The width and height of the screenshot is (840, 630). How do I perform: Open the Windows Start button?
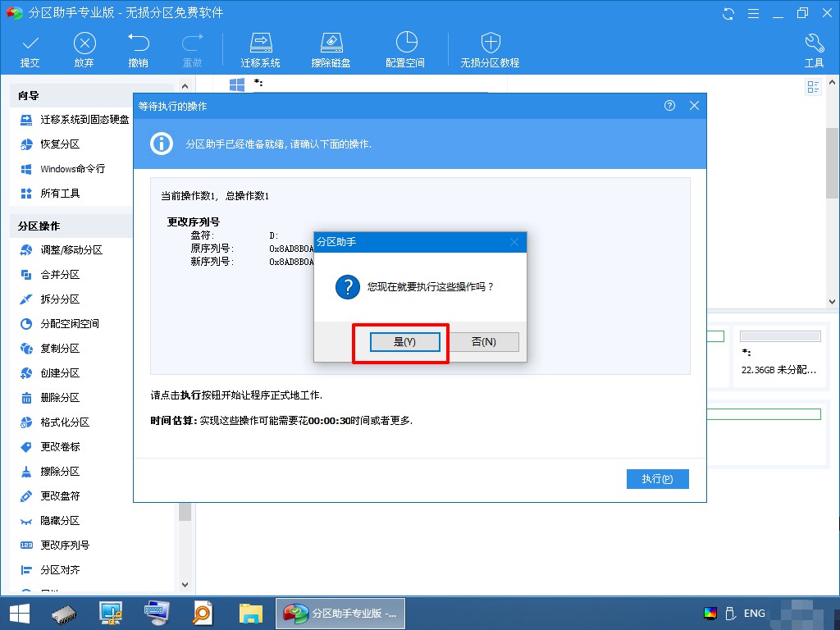(20, 614)
